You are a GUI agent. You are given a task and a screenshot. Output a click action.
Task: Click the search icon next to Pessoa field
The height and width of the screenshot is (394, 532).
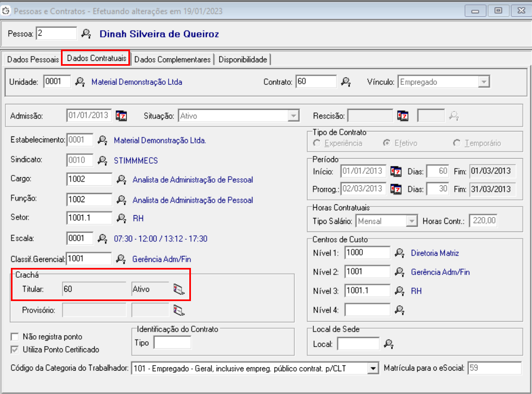pos(86,34)
